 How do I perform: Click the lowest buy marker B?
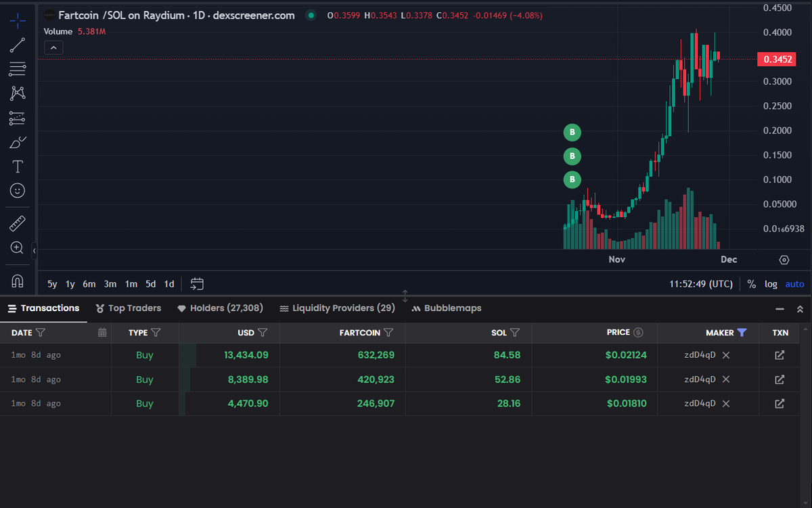pyautogui.click(x=572, y=180)
